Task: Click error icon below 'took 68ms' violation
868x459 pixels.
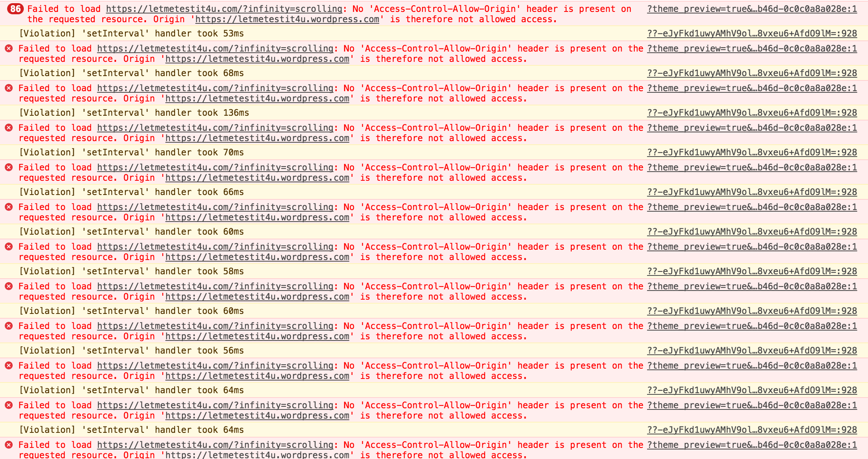Action: coord(9,88)
